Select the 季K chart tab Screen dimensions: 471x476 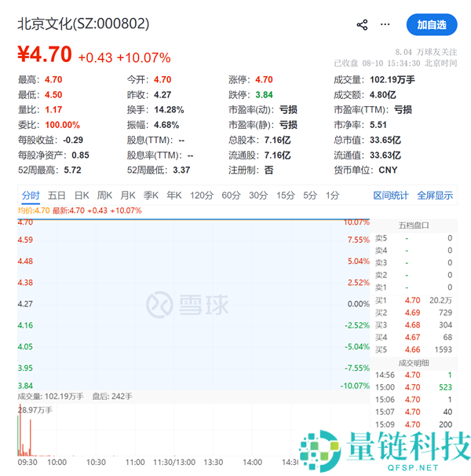click(151, 196)
